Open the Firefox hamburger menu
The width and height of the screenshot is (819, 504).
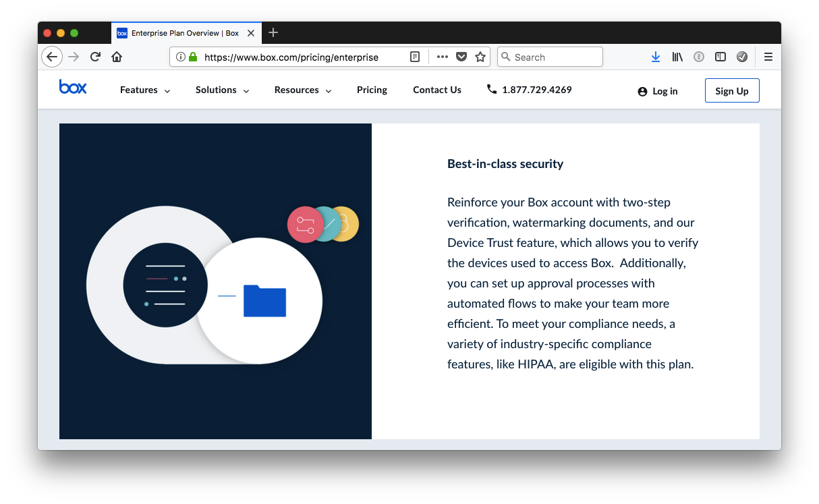coord(768,57)
